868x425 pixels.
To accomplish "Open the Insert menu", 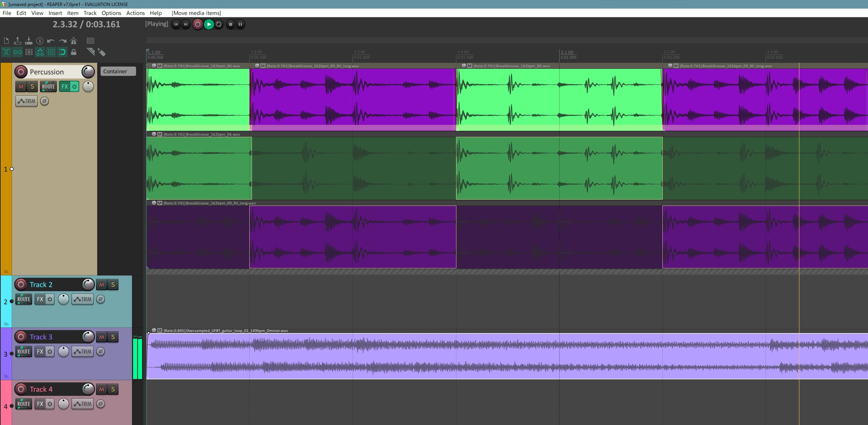I will tap(55, 13).
